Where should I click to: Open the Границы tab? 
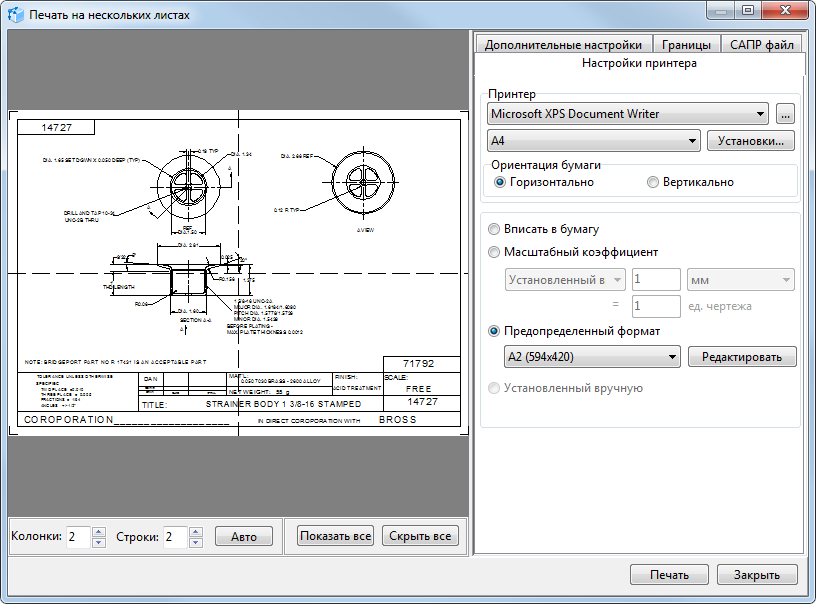pyautogui.click(x=686, y=45)
